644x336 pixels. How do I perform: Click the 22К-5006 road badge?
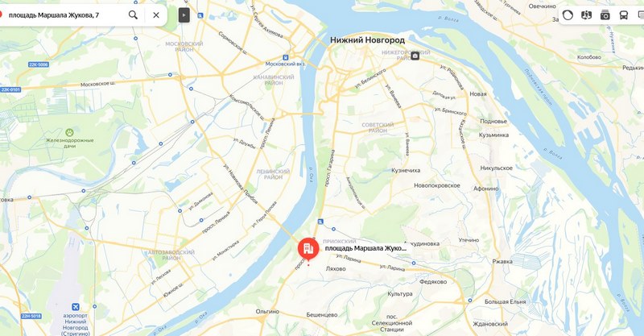(x=39, y=64)
